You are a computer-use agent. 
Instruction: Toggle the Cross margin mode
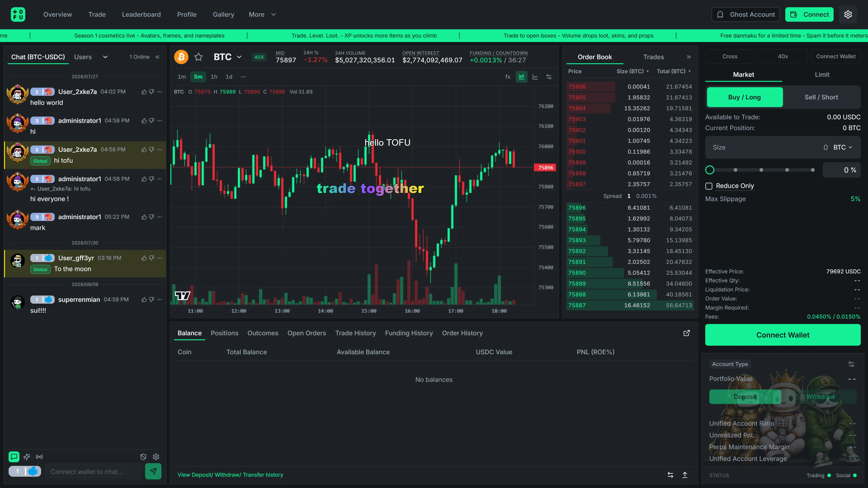coord(730,56)
